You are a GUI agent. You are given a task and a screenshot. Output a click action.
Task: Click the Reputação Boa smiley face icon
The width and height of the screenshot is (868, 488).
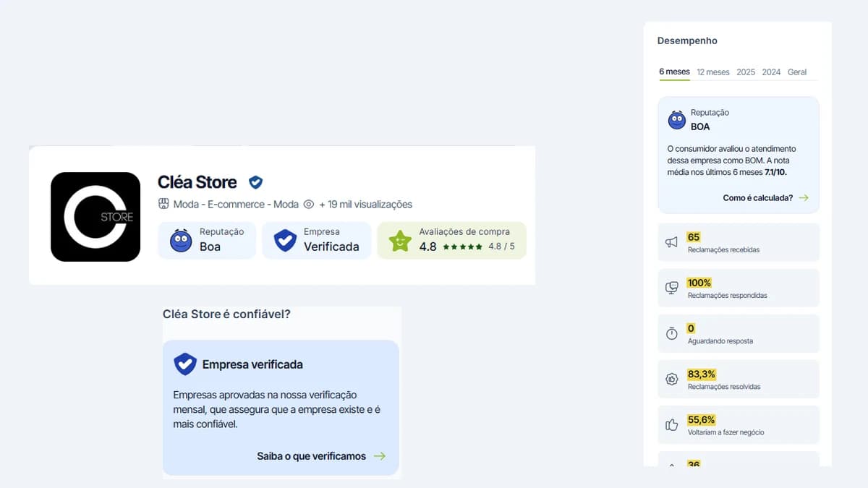181,240
